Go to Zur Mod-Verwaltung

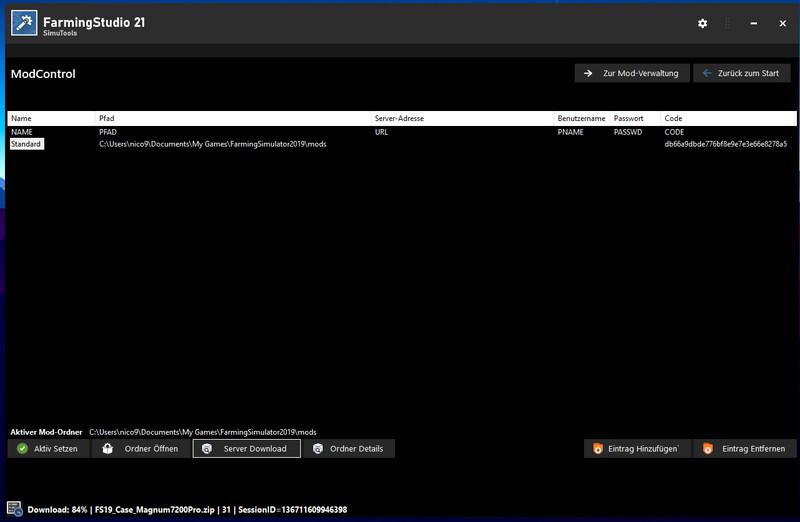tap(632, 73)
